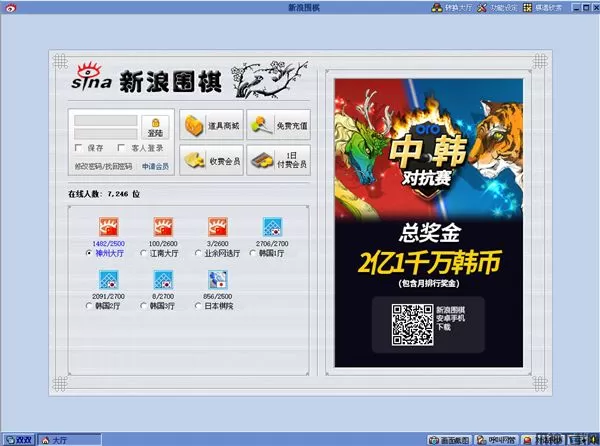Click the 画面截图 camera button in the status bar
This screenshot has width=600, height=446.
tap(450, 440)
